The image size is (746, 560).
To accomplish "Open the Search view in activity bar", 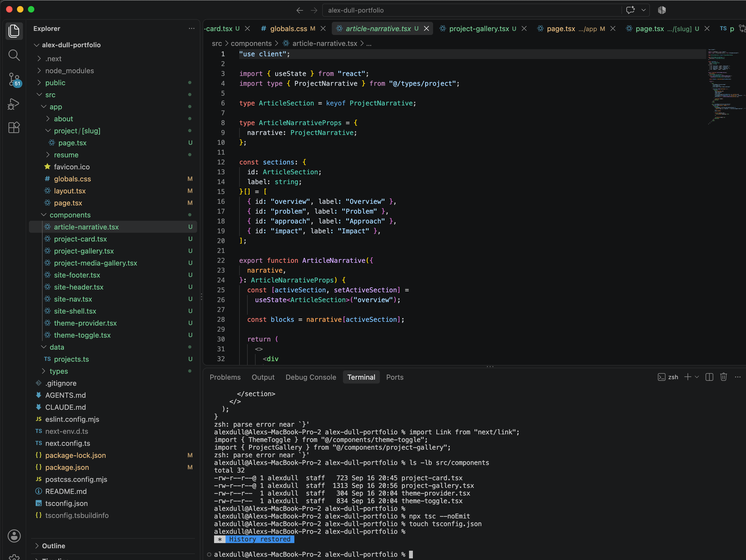I will 14,55.
